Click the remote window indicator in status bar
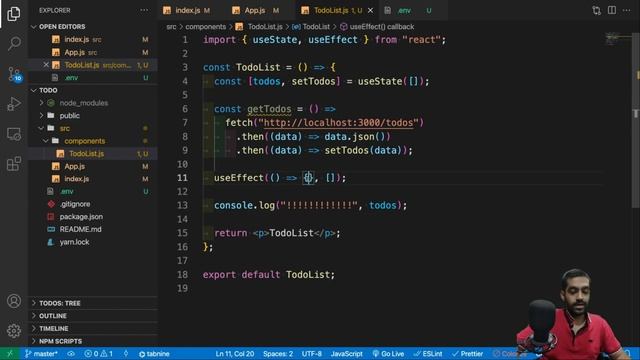 point(10,354)
